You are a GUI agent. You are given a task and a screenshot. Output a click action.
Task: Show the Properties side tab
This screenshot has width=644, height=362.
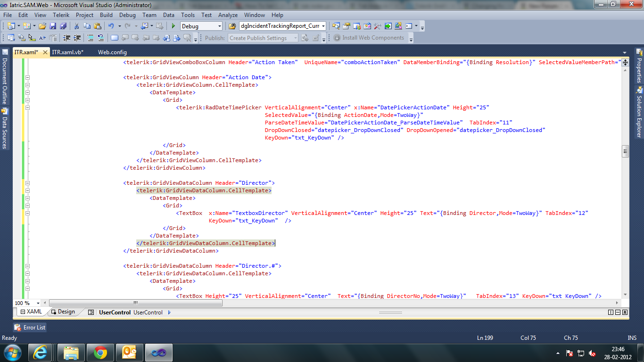pyautogui.click(x=639, y=66)
